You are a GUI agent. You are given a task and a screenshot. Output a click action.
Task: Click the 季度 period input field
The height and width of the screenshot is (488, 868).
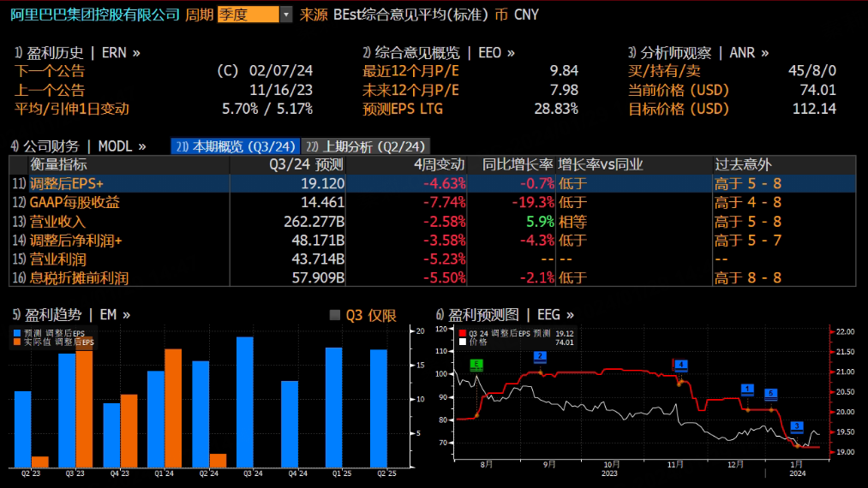248,15
